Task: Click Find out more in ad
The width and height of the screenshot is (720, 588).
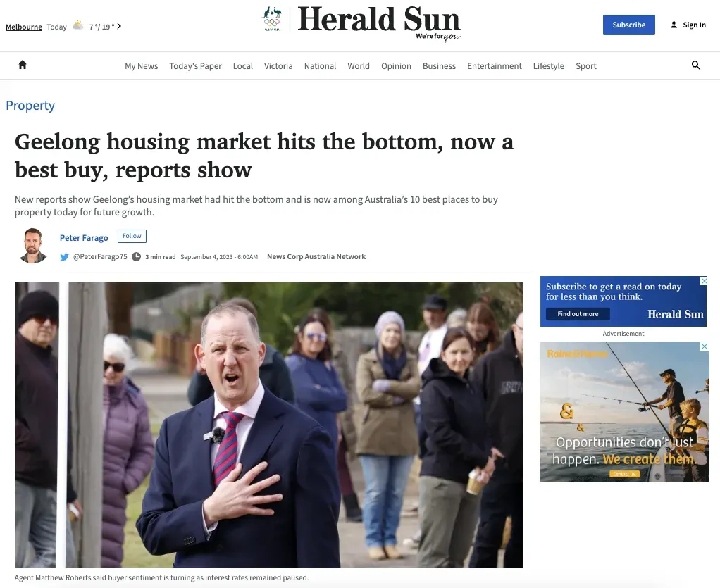Action: tap(578, 314)
